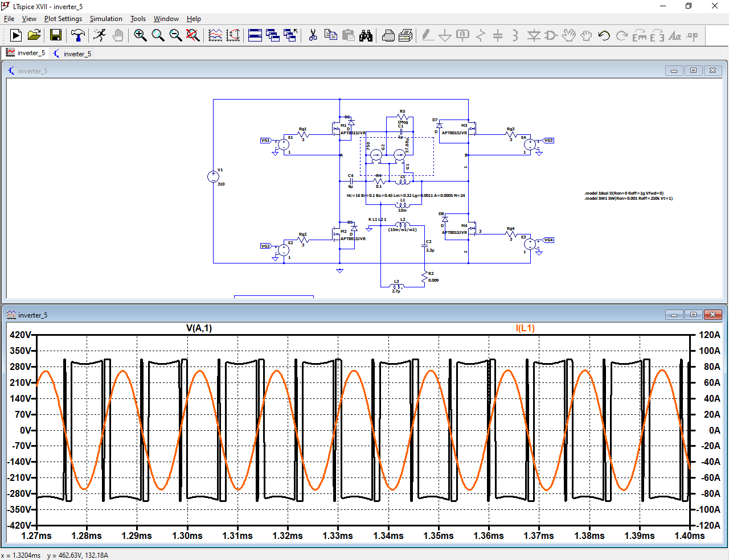Click the VG3 net label
This screenshot has height=560, width=729.
coord(548,140)
